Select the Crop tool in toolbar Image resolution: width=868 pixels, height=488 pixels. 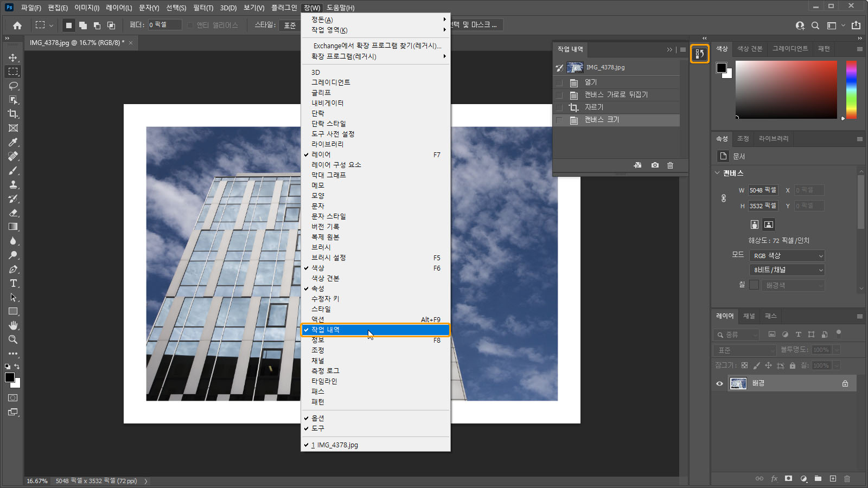[13, 114]
